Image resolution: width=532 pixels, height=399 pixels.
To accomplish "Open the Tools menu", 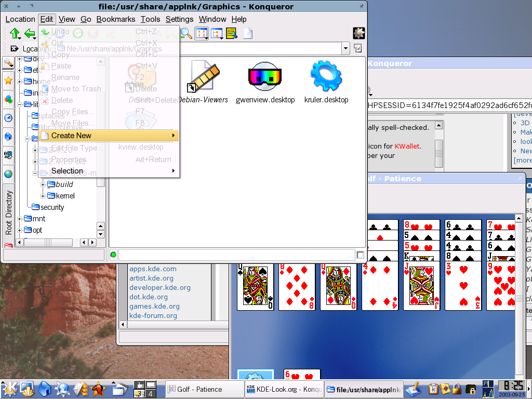I will pos(150,19).
